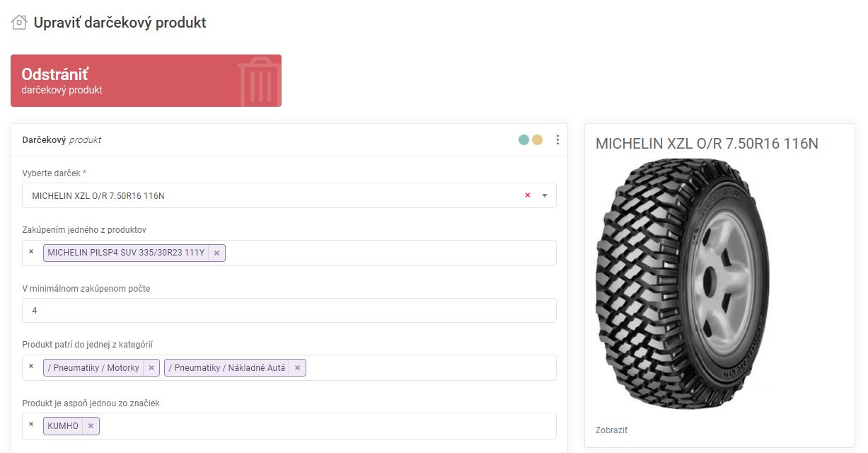Clear all products in Zakúpením jedného z produktov

31,252
